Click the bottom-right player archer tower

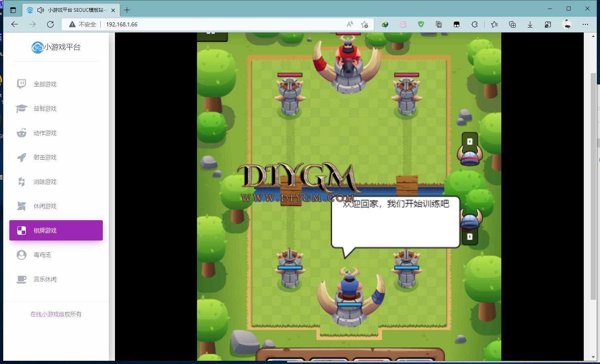406,268
